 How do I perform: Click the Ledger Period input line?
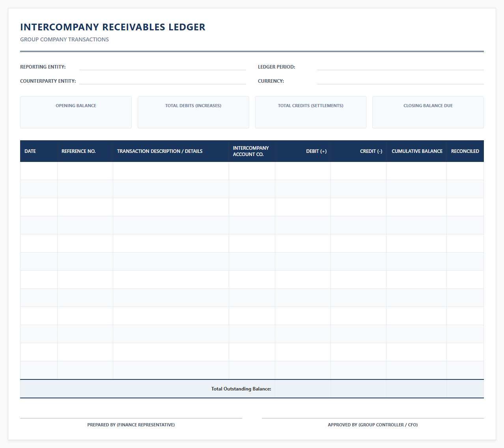tap(400, 67)
